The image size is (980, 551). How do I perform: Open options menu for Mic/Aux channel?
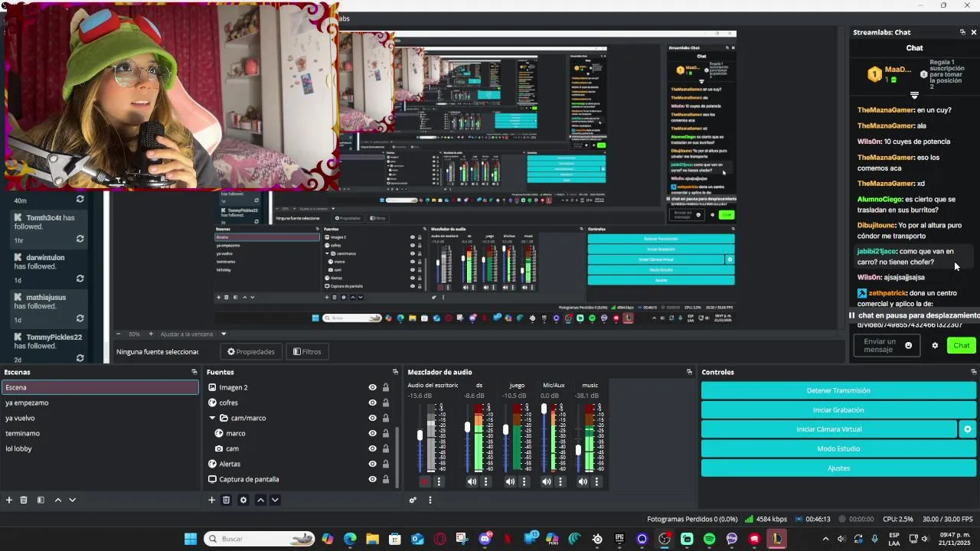[560, 481]
